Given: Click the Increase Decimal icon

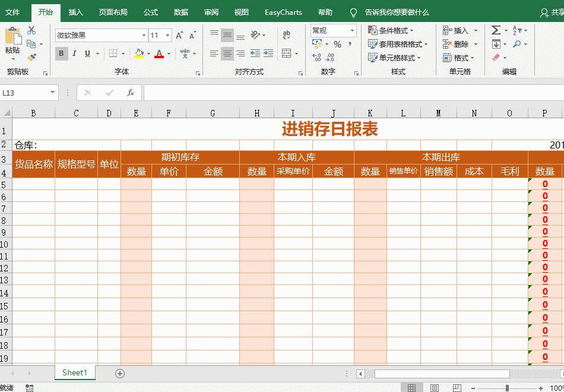Looking at the screenshot, I should [316, 57].
